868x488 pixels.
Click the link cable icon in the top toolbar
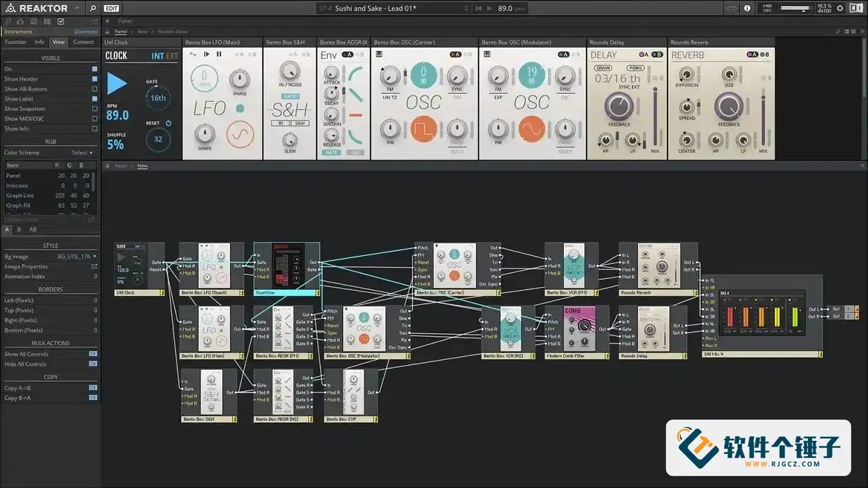tap(731, 8)
